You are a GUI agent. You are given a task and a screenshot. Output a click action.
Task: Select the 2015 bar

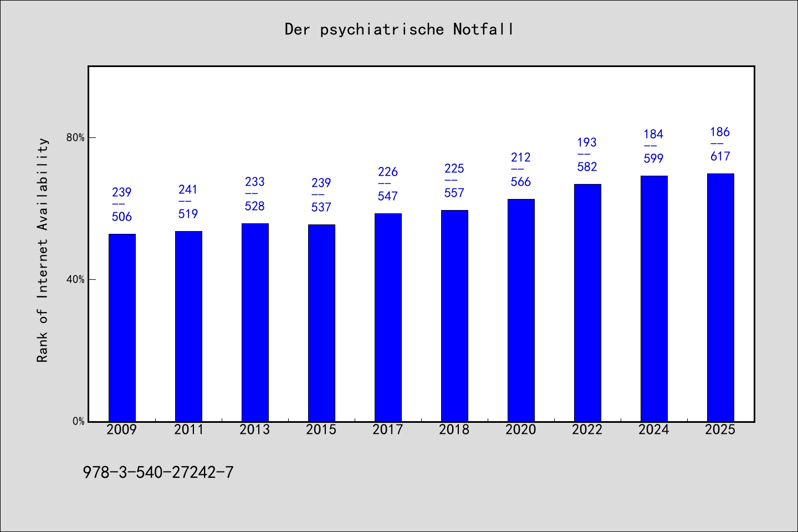pos(321,323)
